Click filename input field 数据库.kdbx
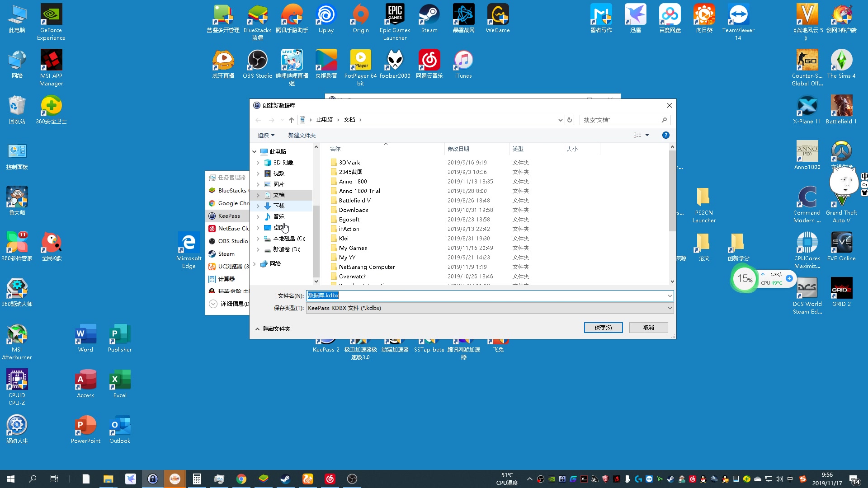 click(486, 295)
